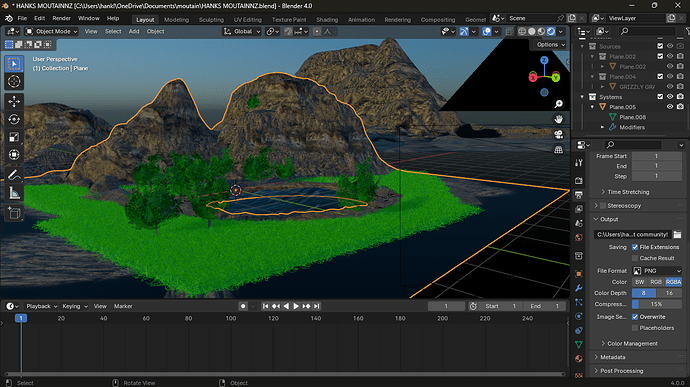Select the Add Cube tool
The image size is (690, 387).
tap(14, 213)
